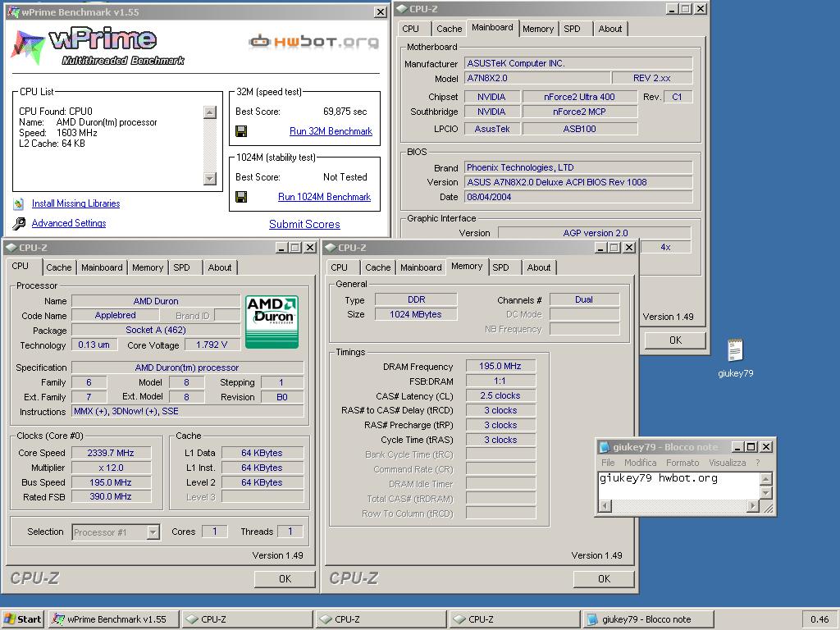Switch to the Cache tab in the CPU window
The height and width of the screenshot is (630, 840).
pyautogui.click(x=58, y=267)
